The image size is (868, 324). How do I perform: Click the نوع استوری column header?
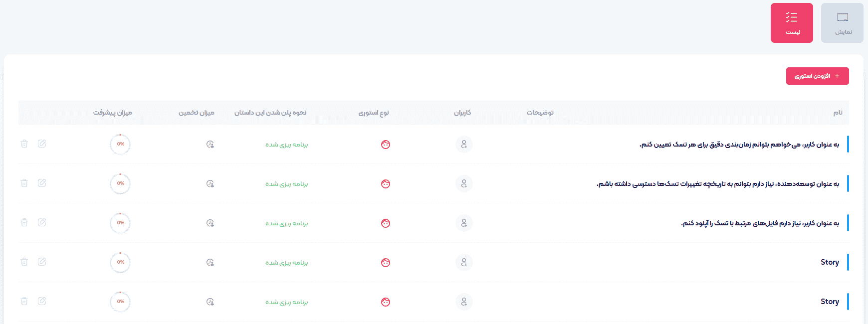pyautogui.click(x=373, y=113)
